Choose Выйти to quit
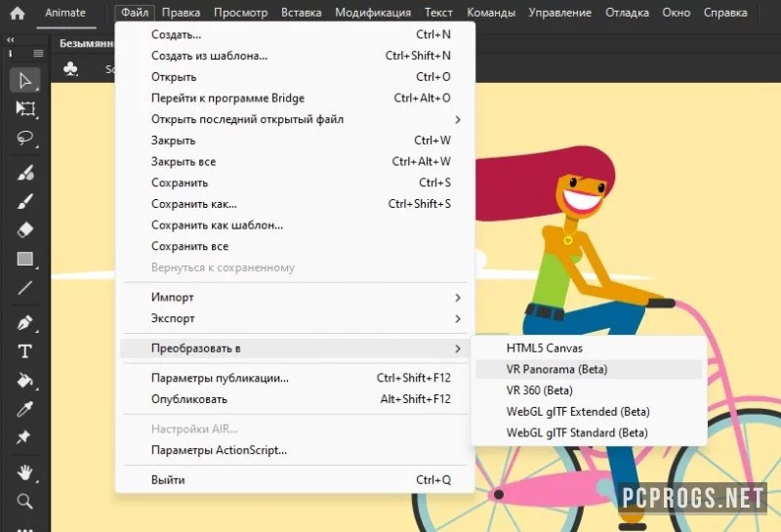781x532 pixels. 295,480
